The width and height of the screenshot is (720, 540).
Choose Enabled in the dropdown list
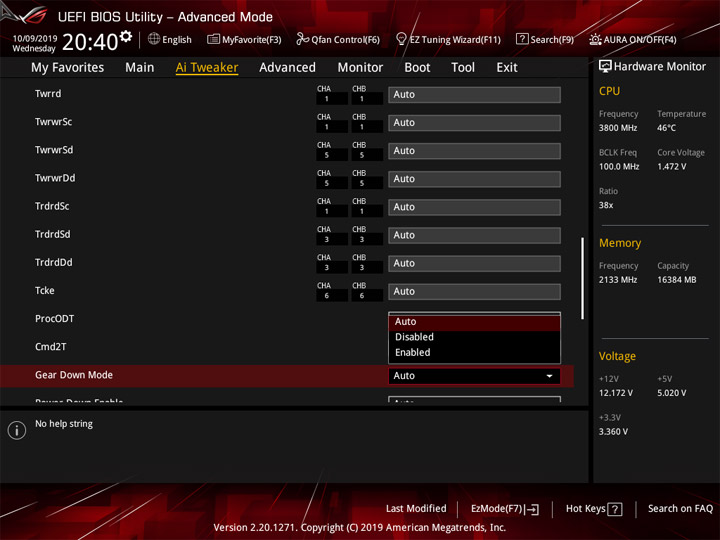474,353
